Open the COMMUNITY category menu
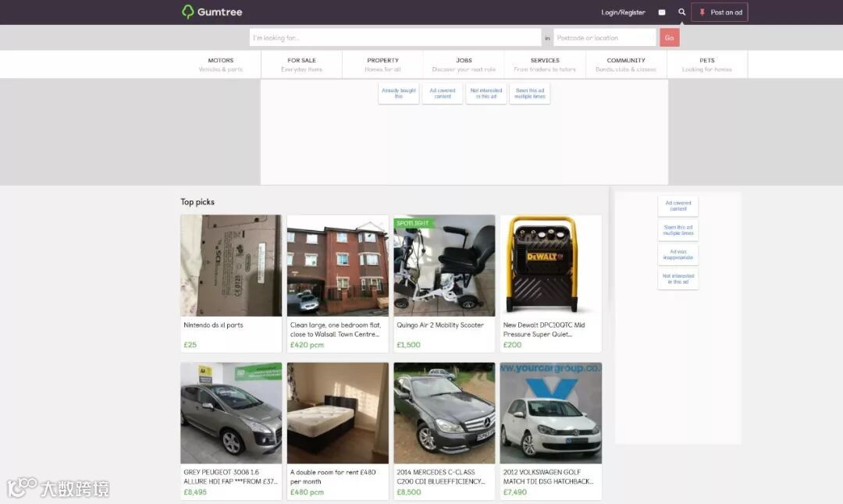Viewport: 843px width, 504px height. point(626,65)
